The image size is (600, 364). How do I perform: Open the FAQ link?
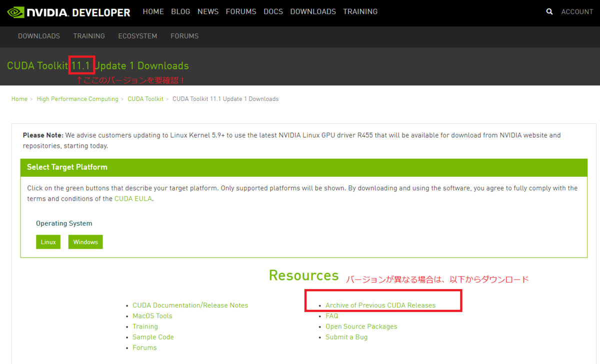click(332, 316)
